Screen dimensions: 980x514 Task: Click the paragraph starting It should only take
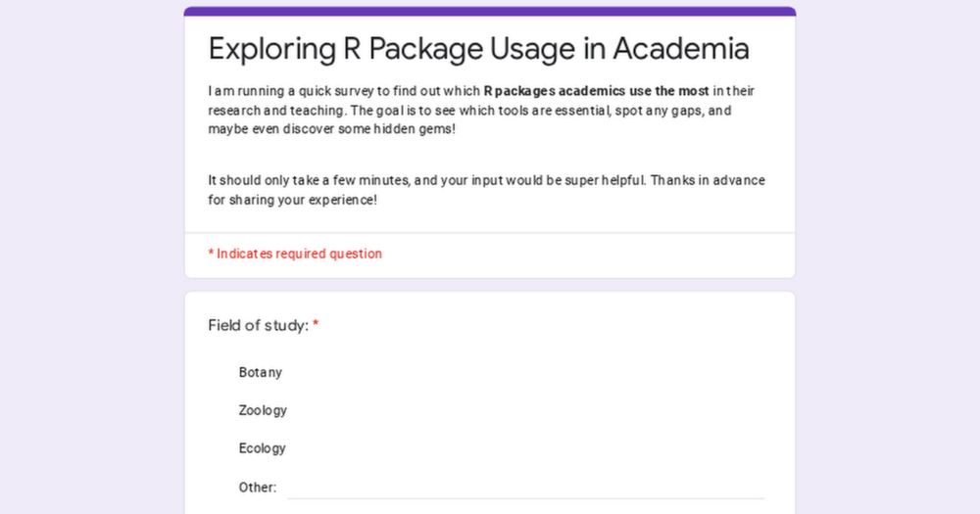pos(486,190)
